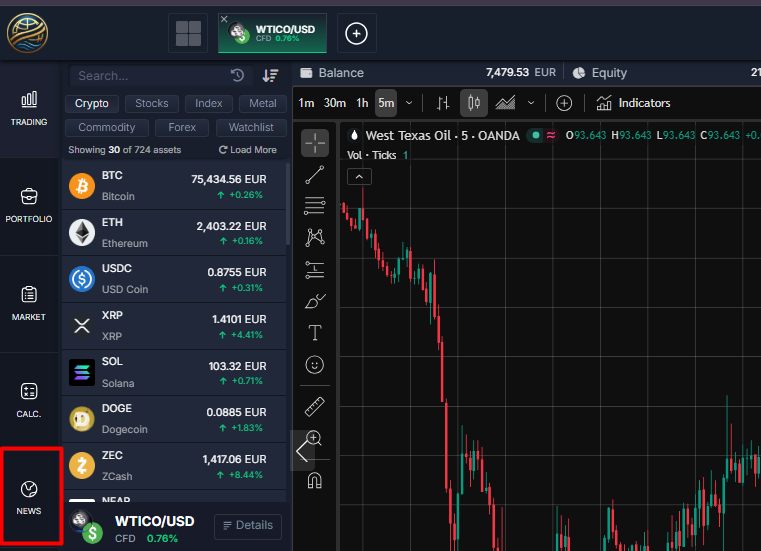Select the forecasting position tool
761x551 pixels.
point(315,269)
